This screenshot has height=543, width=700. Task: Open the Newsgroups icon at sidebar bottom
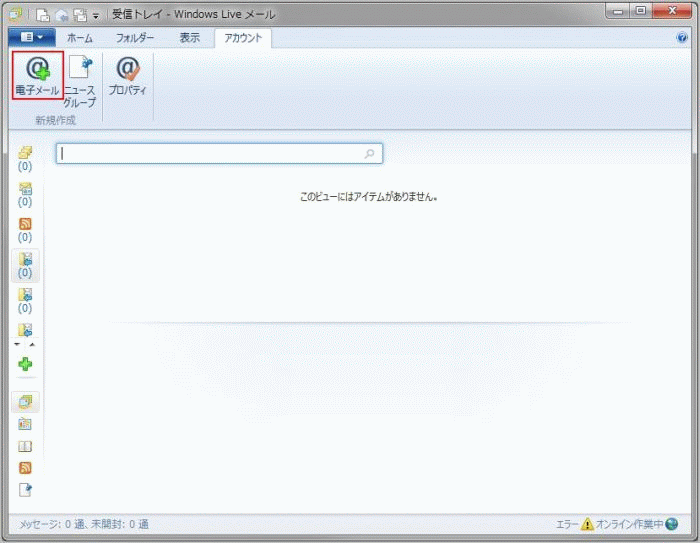click(x=25, y=490)
